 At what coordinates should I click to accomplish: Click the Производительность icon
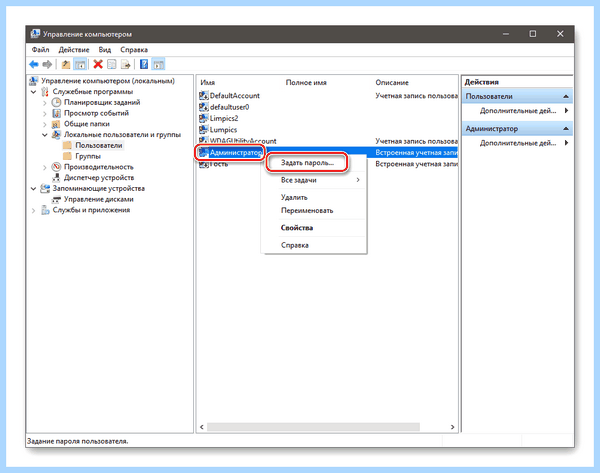click(56, 167)
